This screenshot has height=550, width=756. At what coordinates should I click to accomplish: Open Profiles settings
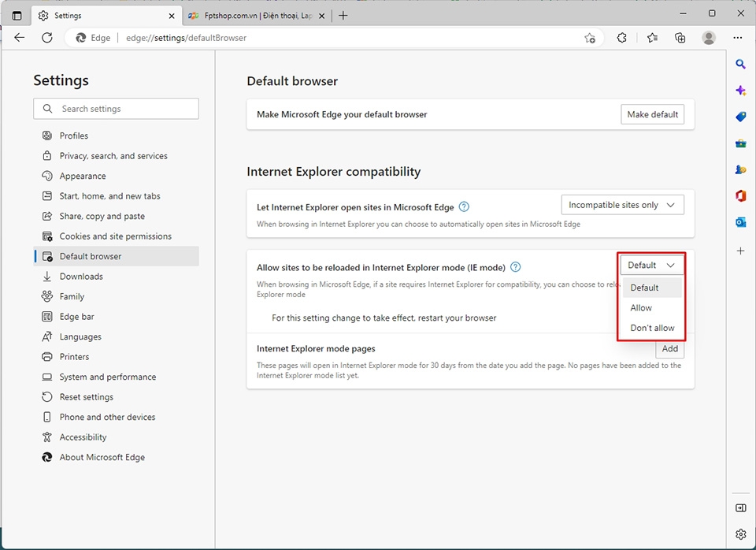[x=117, y=136]
